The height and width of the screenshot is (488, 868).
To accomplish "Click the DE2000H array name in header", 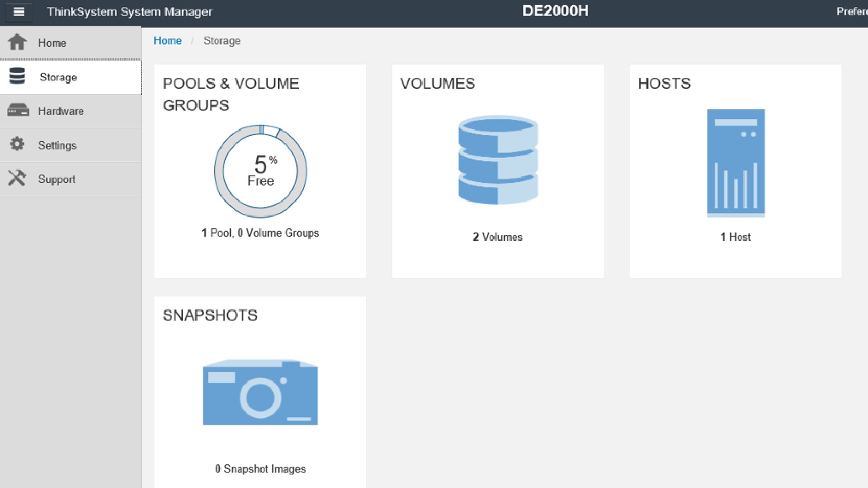I will (x=555, y=11).
